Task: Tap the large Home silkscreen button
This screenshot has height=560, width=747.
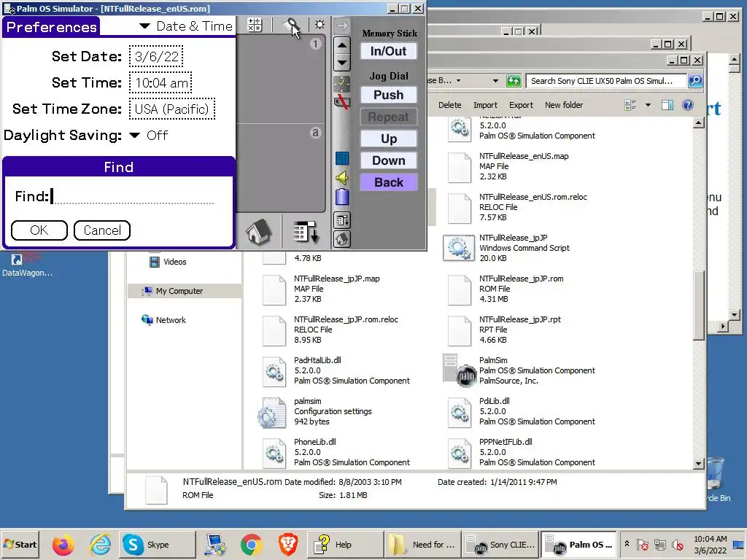Action: coord(259,233)
